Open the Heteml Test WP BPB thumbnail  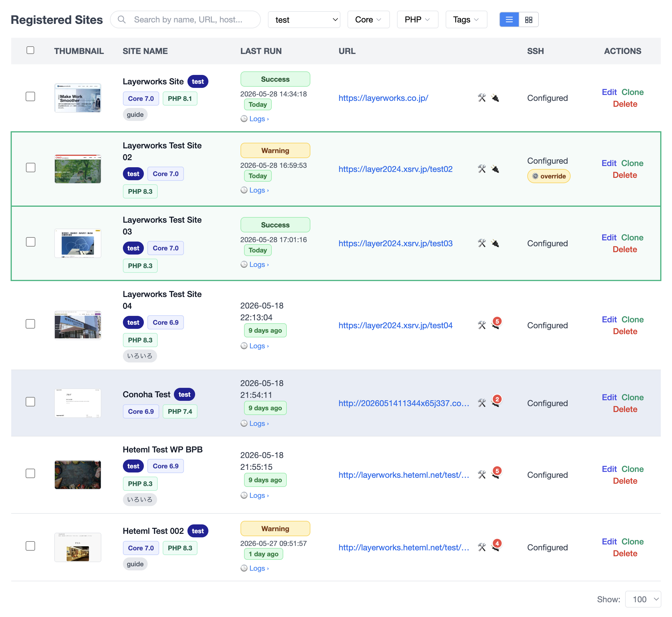pos(78,475)
